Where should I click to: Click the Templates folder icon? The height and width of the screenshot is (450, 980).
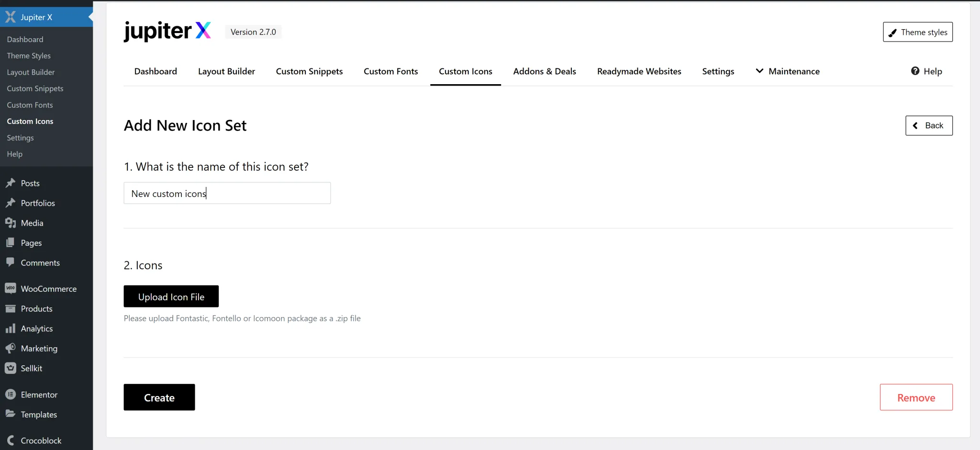coord(10,414)
